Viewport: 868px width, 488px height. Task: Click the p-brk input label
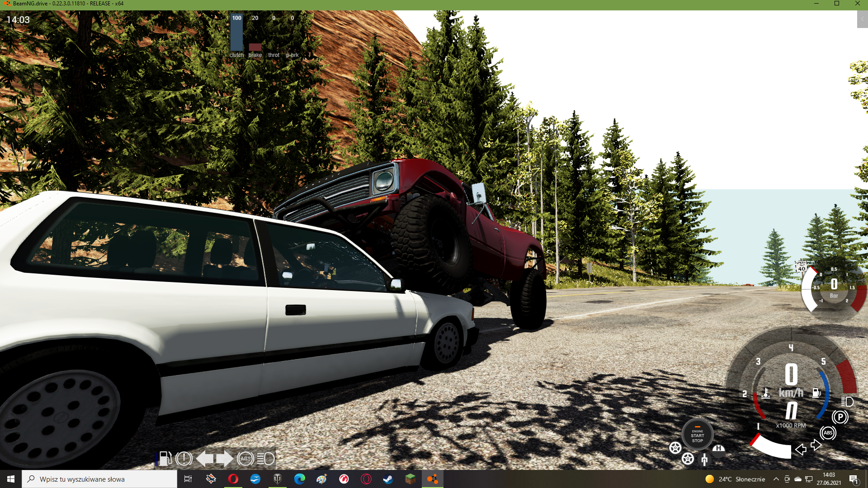point(292,55)
